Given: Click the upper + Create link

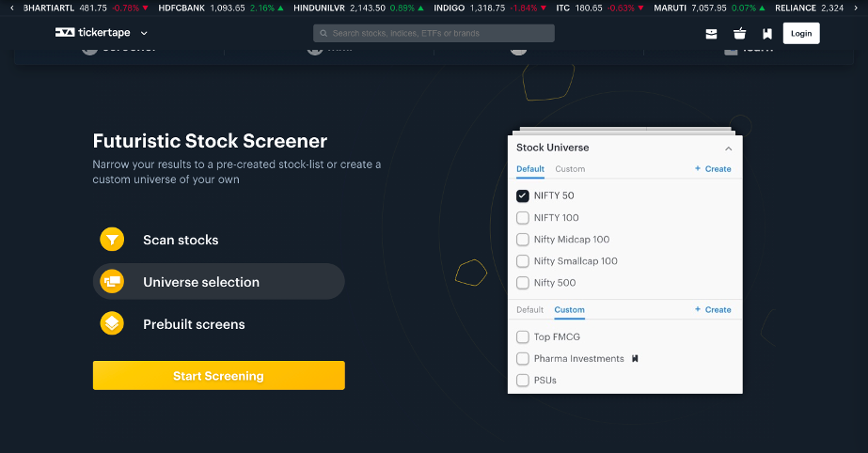Looking at the screenshot, I should click(x=712, y=169).
